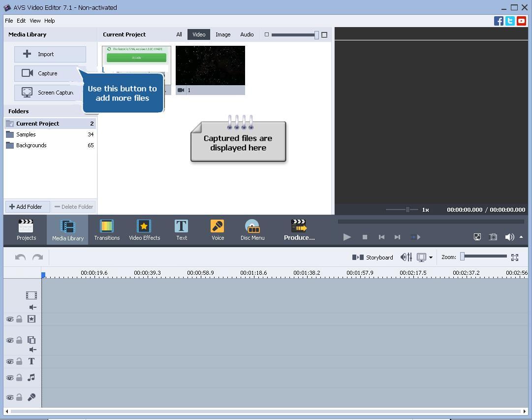Open the Edit menu
Image resolution: width=532 pixels, height=420 pixels.
[x=21, y=21]
